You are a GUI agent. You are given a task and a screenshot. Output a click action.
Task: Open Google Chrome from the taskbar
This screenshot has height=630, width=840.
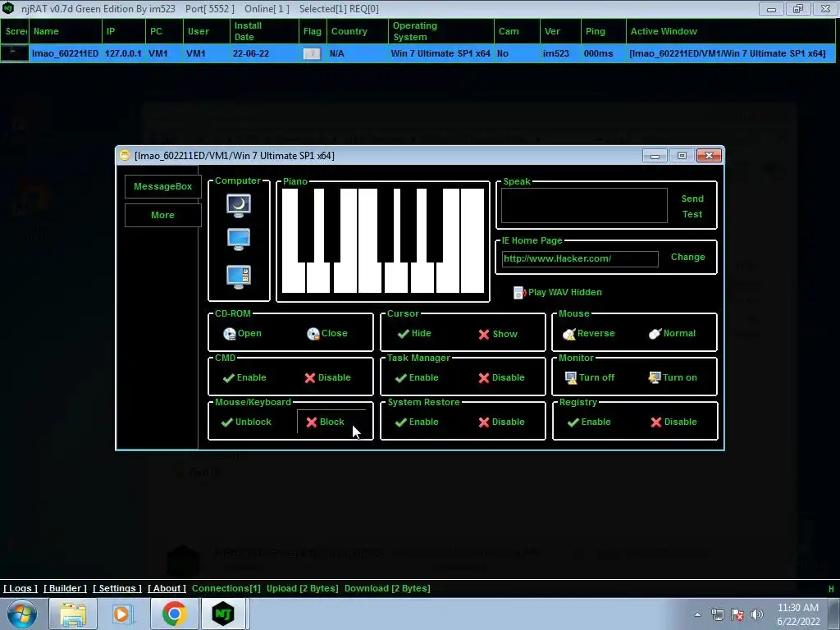click(174, 614)
